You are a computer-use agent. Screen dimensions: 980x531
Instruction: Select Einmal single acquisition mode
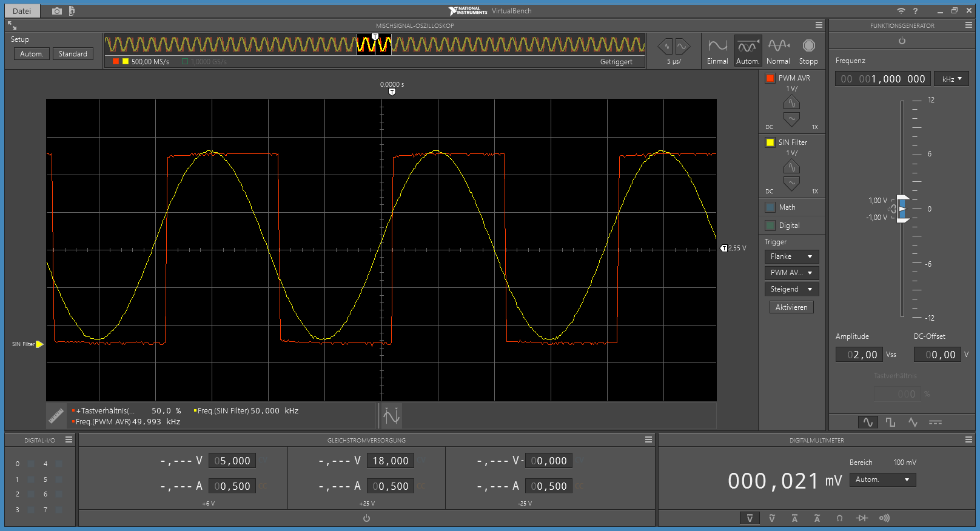point(717,52)
